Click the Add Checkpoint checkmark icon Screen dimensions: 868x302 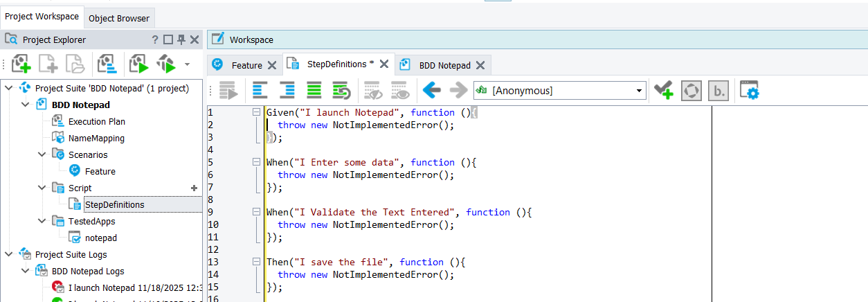click(x=664, y=90)
